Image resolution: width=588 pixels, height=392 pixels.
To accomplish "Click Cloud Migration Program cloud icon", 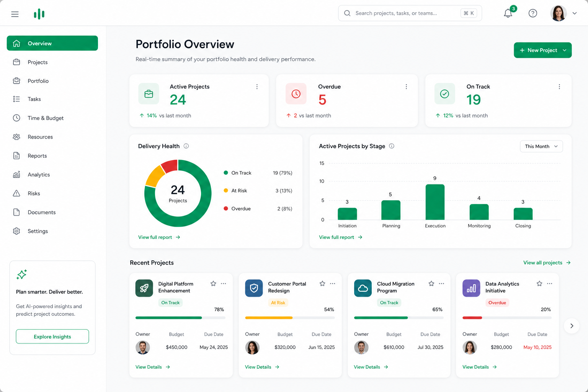I will click(x=363, y=288).
